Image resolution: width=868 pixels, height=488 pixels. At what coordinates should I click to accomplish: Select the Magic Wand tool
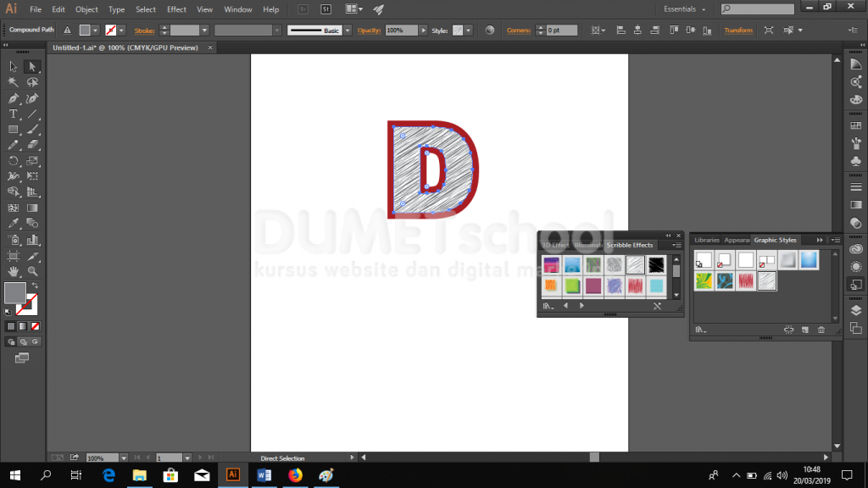pos(13,82)
